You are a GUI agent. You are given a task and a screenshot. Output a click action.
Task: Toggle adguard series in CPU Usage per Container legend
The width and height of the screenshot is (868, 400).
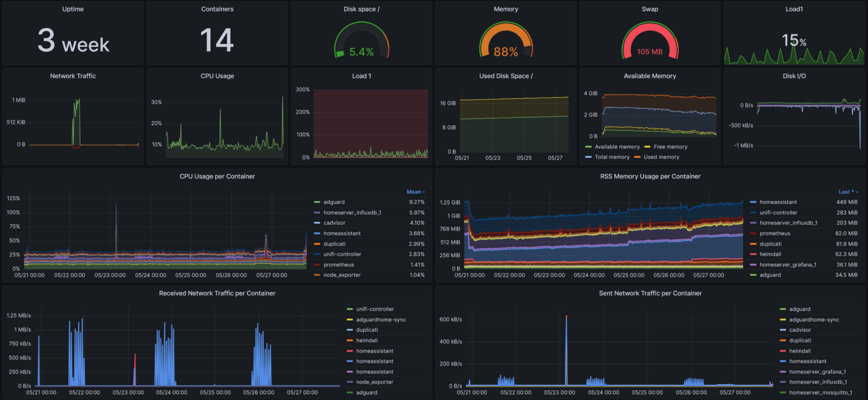[x=333, y=202]
